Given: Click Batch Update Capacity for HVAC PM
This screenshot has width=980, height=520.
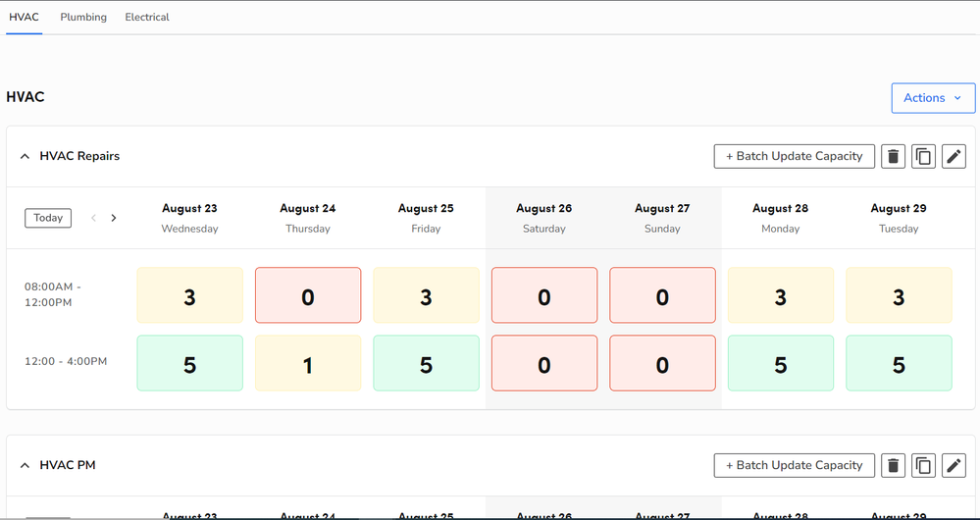Looking at the screenshot, I should pos(794,465).
